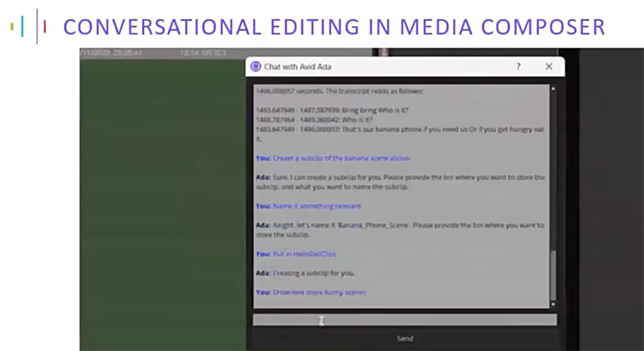Viewport: 644px width, 351px height.
Task: Click the chat scrollbar thumb
Action: [553, 275]
